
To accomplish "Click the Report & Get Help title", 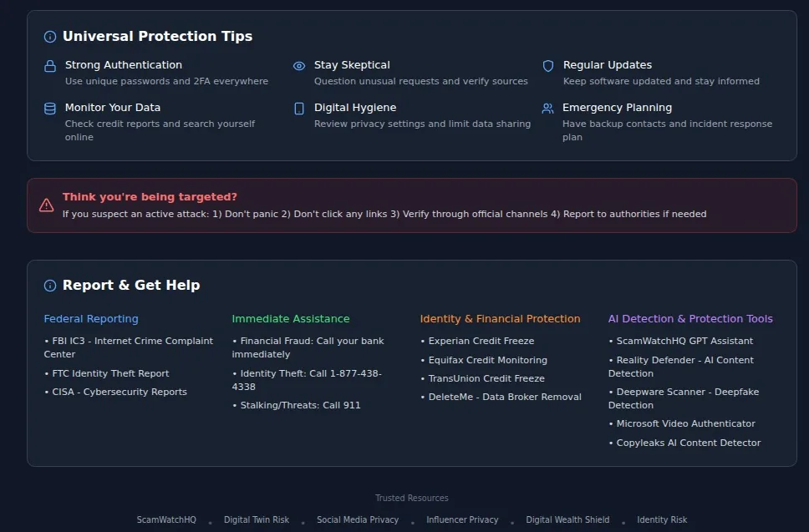I will (x=131, y=285).
